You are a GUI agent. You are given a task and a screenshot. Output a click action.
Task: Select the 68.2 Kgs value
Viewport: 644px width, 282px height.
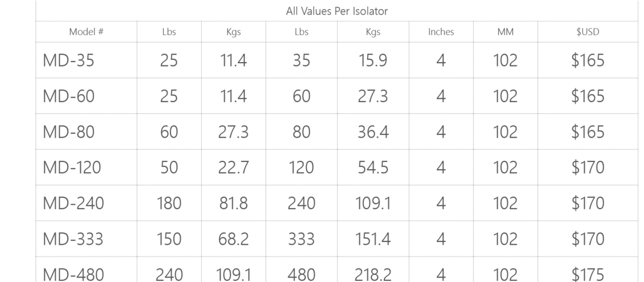pyautogui.click(x=233, y=239)
